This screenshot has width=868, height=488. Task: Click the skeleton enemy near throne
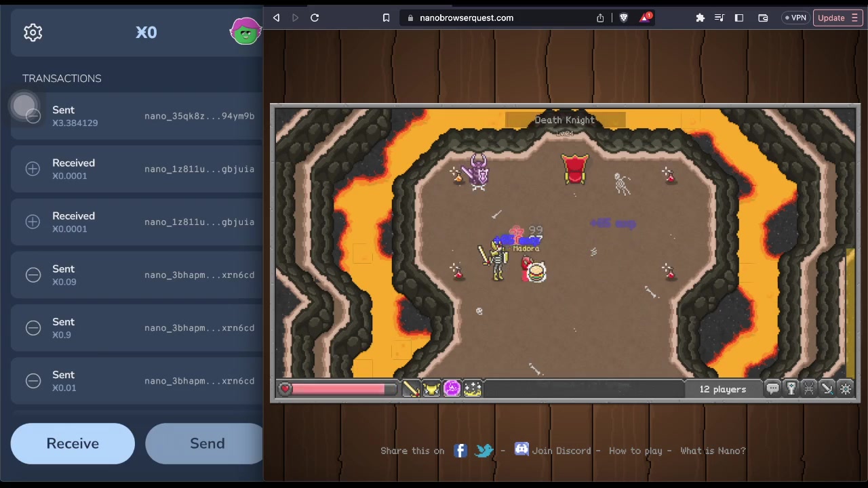tap(622, 183)
